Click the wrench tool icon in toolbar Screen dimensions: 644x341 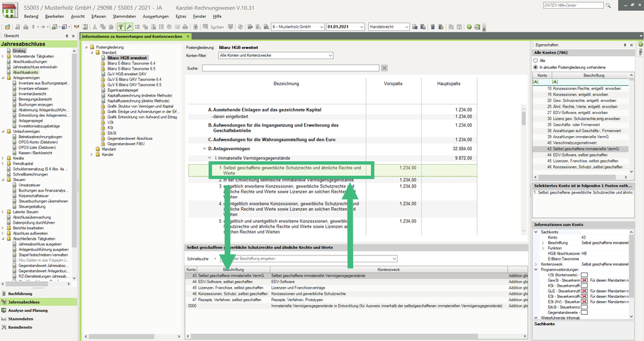[129, 26]
